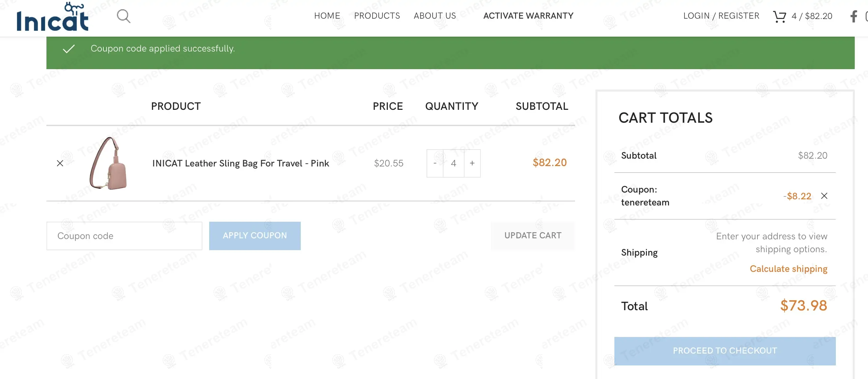This screenshot has width=868, height=379.
Task: Open the Inicat logo homepage link
Action: pos(53,17)
